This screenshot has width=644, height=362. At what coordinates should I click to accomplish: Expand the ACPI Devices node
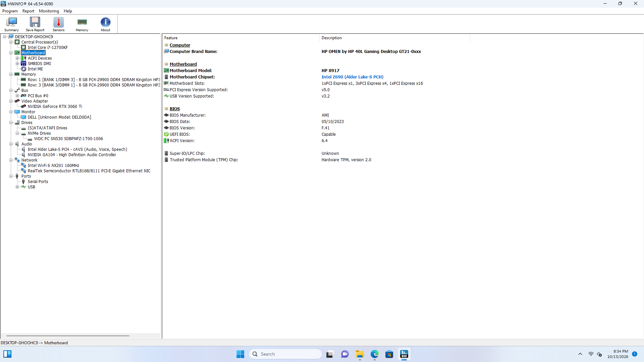[x=17, y=58]
